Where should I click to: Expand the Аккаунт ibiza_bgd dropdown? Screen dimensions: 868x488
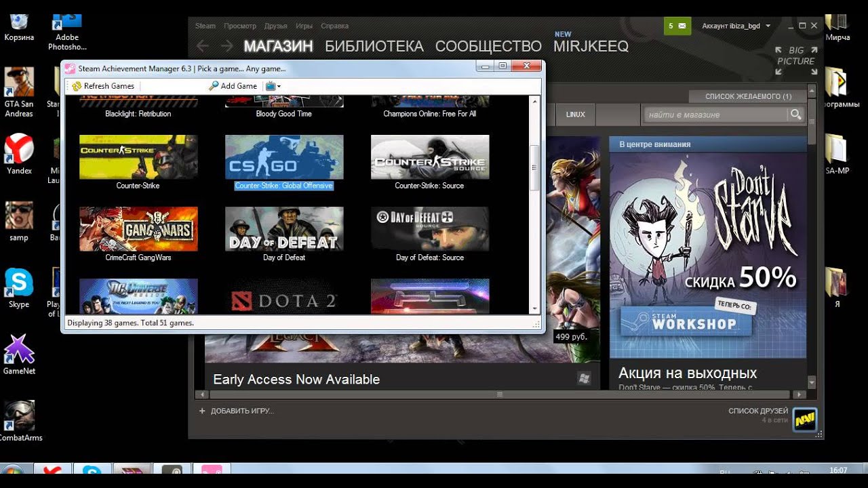(x=736, y=26)
